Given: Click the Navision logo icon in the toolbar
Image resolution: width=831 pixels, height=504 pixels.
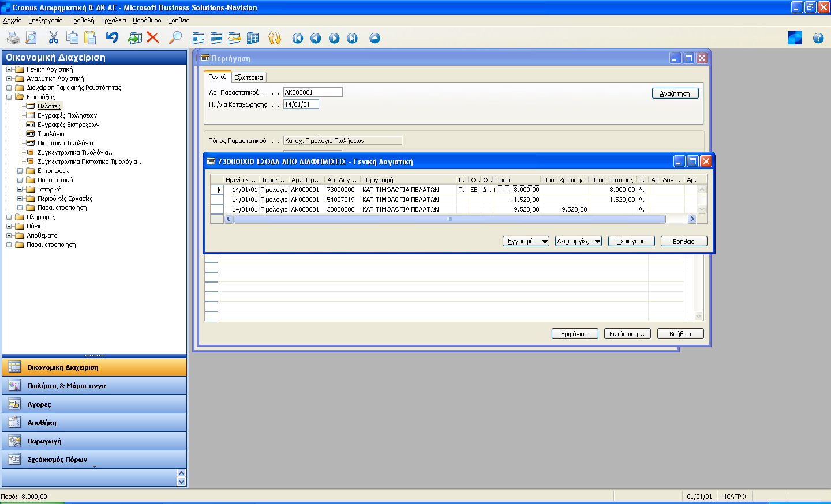Looking at the screenshot, I should (x=795, y=37).
